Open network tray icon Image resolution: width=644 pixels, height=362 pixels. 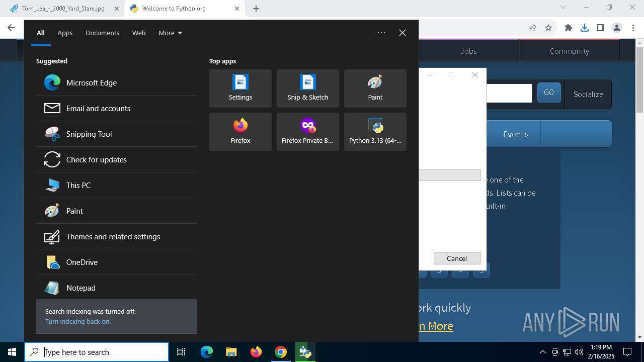pos(567,352)
